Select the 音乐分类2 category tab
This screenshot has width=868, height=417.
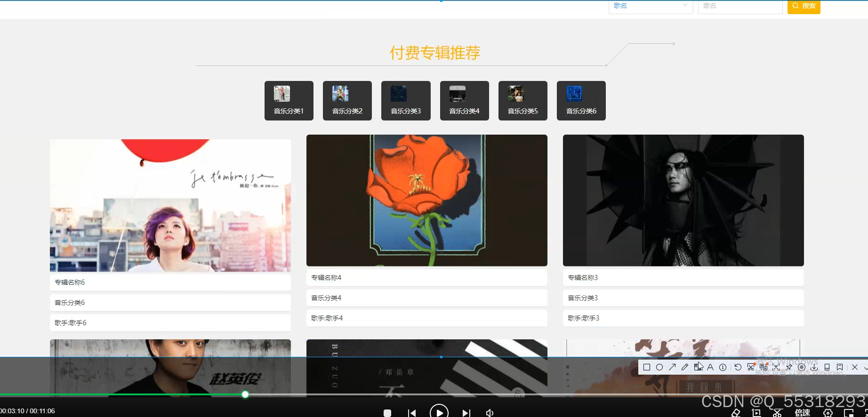pyautogui.click(x=347, y=101)
